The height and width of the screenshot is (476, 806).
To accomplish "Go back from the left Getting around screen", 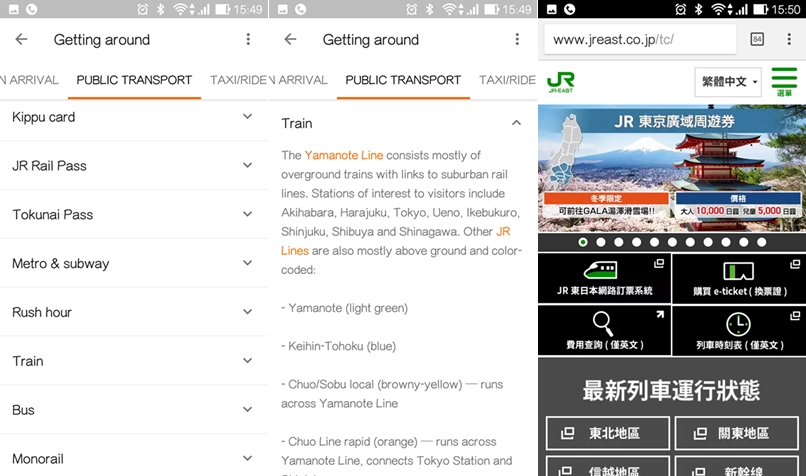I will click(21, 39).
